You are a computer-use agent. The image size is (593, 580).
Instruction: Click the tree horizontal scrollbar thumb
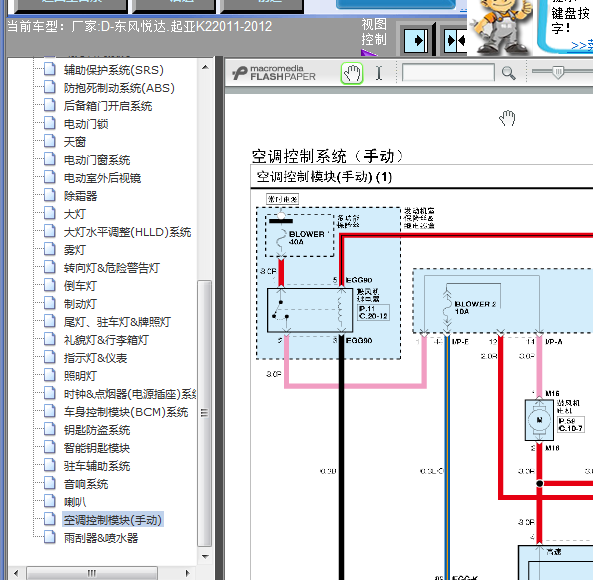pos(92,573)
